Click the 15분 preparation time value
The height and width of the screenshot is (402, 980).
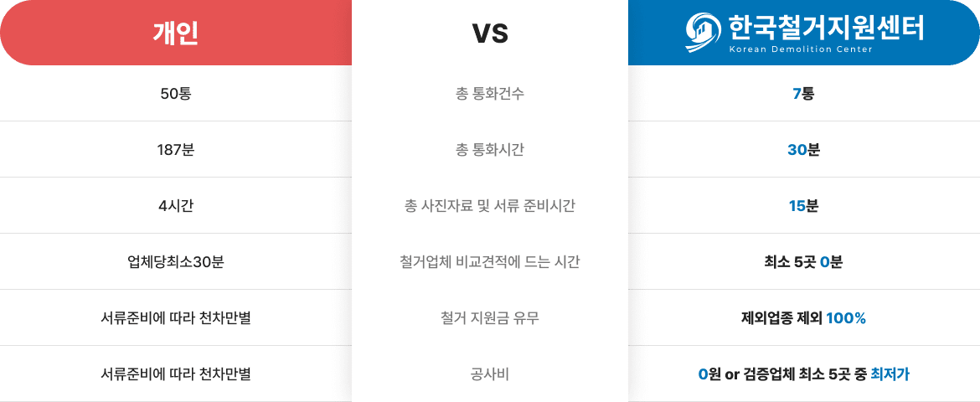[x=804, y=206]
